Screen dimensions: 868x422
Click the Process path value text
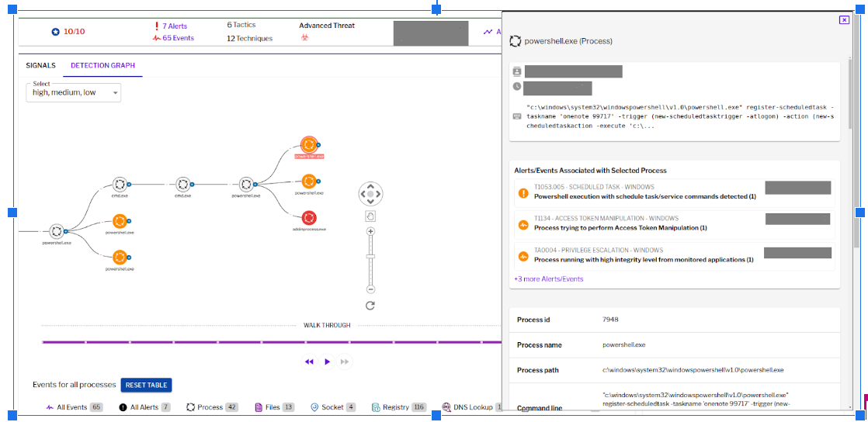693,370
